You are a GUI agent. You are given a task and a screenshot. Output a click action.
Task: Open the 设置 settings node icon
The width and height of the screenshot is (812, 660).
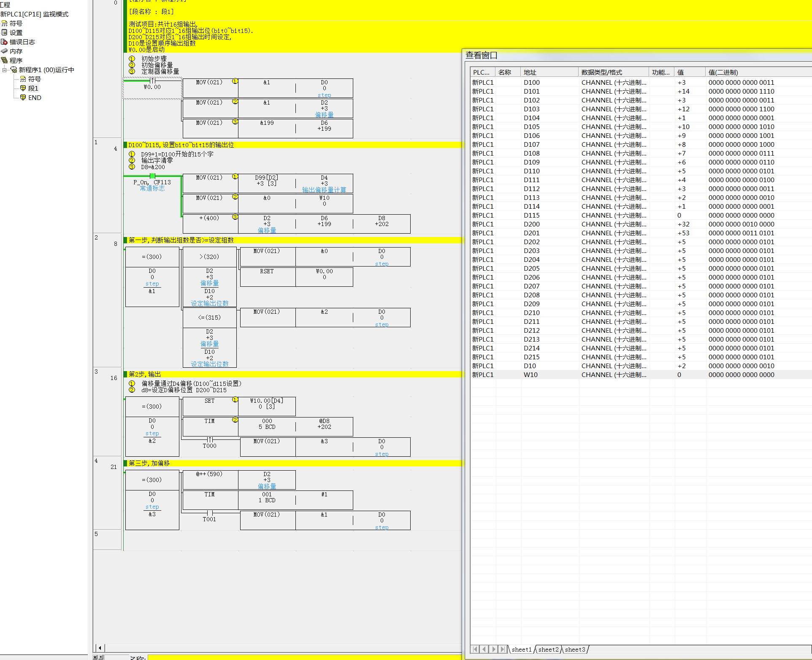click(x=5, y=32)
